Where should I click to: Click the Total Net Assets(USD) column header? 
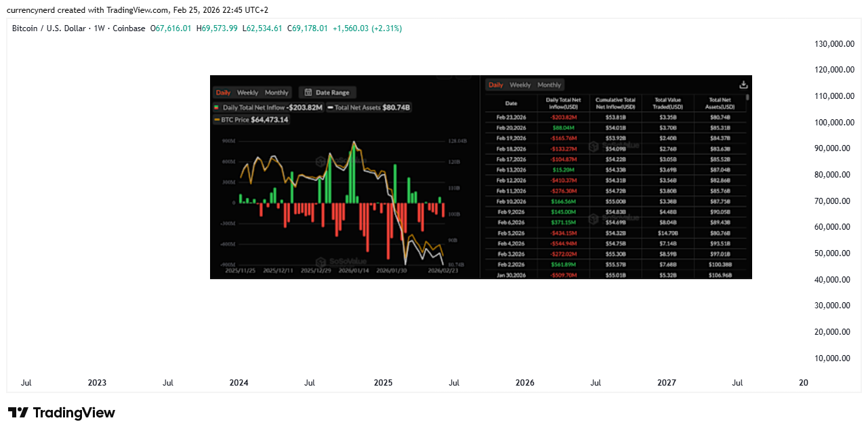coord(720,103)
